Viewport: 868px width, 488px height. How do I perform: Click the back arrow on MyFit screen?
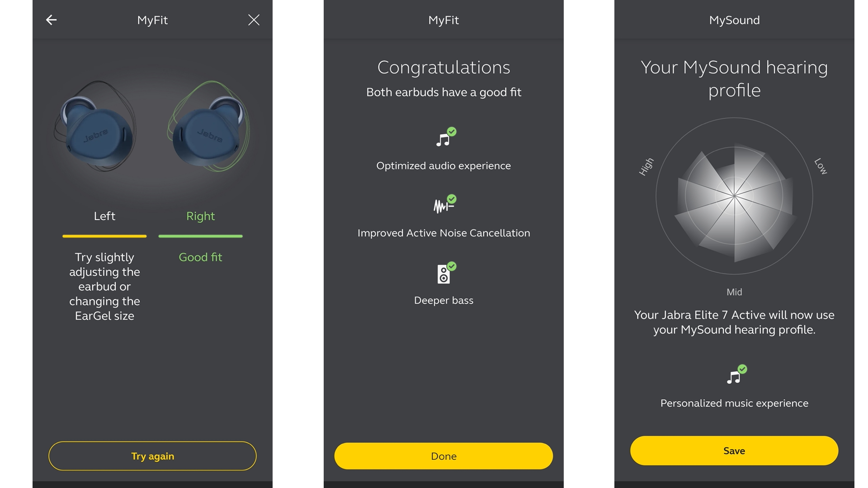click(x=52, y=20)
